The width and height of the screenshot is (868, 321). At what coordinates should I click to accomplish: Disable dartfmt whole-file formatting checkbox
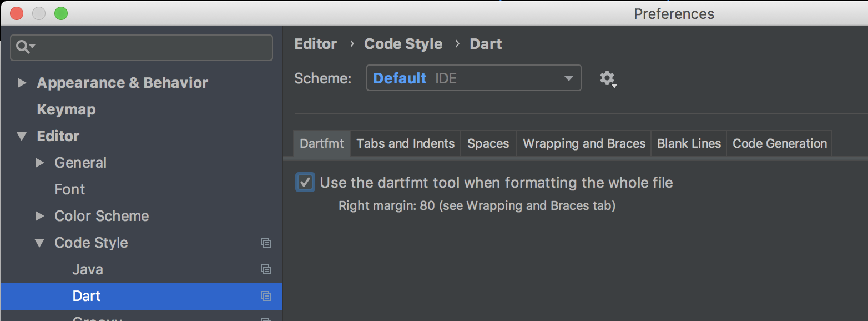tap(305, 182)
